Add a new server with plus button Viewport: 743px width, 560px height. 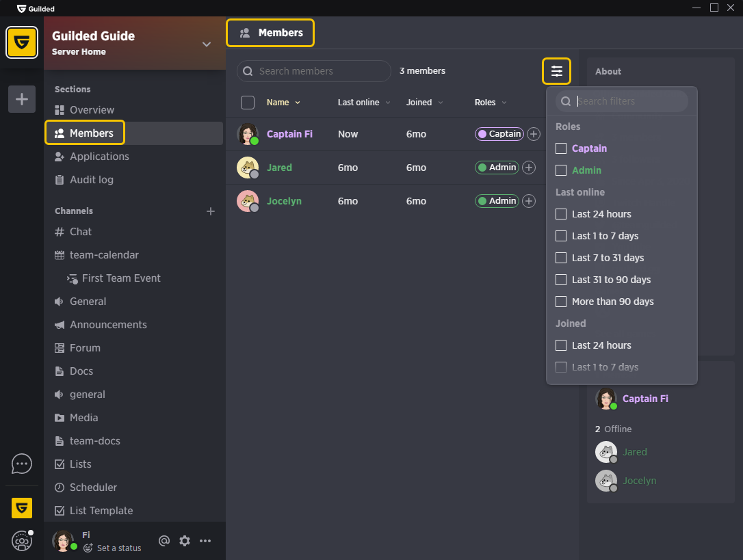[22, 99]
